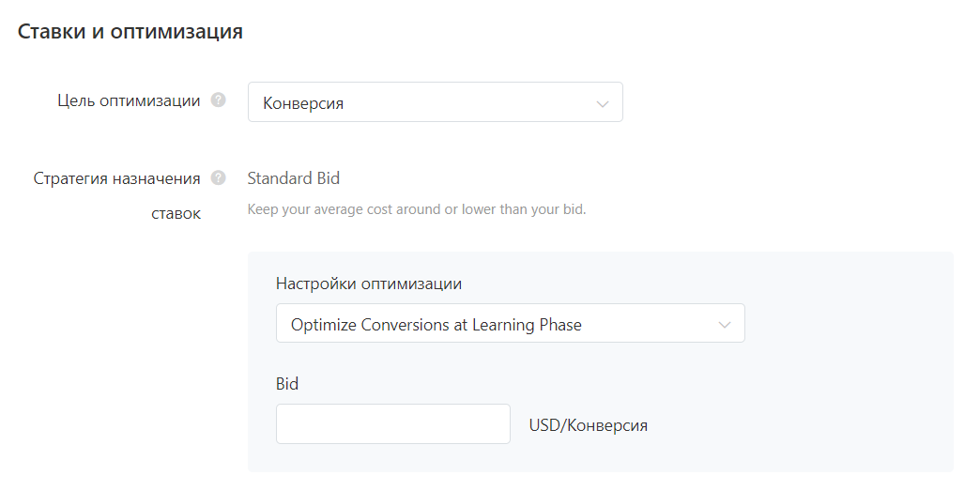Screen dimensions: 980x491
Task: Click help icon next to Цель оптимизации
Action: tap(219, 100)
